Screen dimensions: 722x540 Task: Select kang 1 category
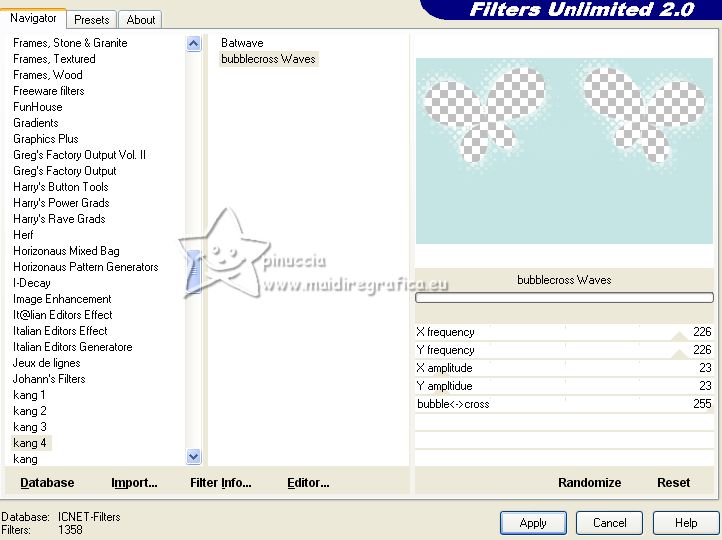coord(29,395)
